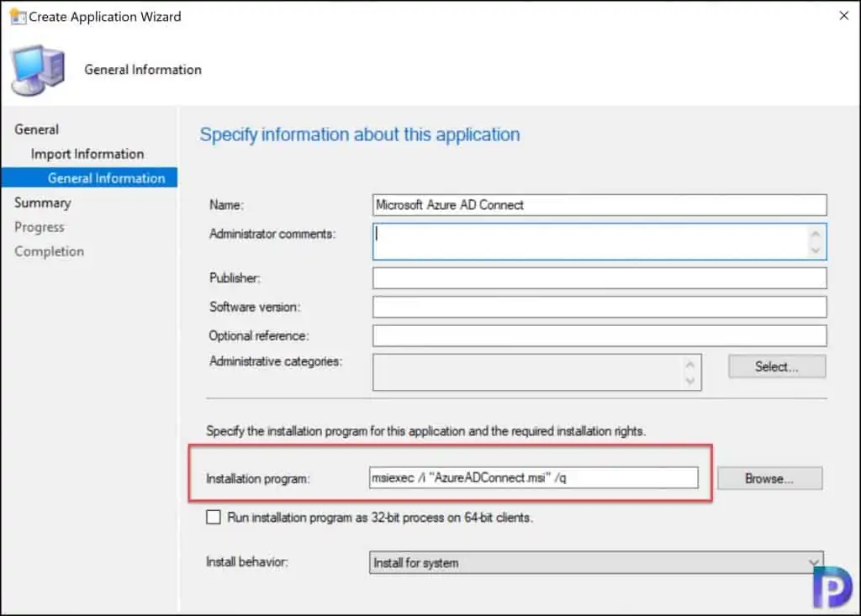
Task: Close the Create Application Wizard window
Action: 844,16
